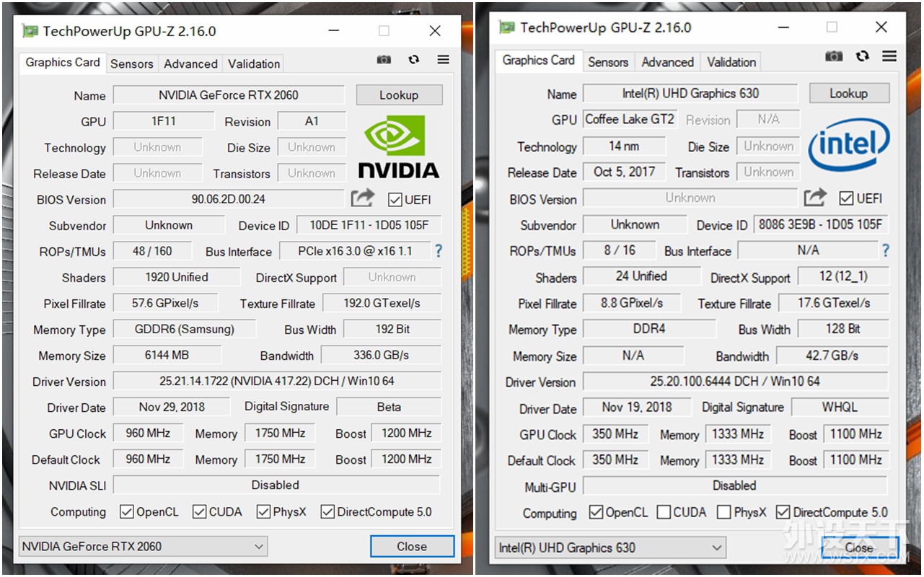Click Lookup button in Intel UHD window
This screenshot has height=577, width=924.
tap(849, 93)
